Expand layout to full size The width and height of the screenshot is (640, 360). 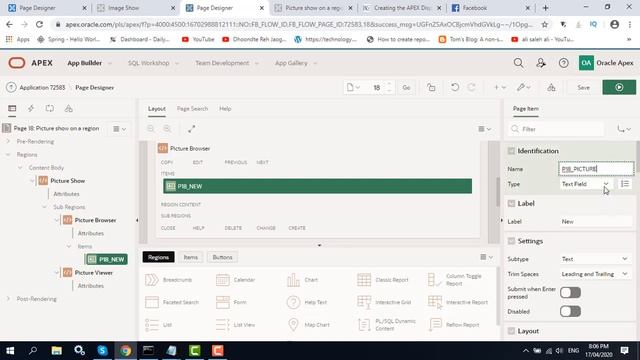point(191,129)
